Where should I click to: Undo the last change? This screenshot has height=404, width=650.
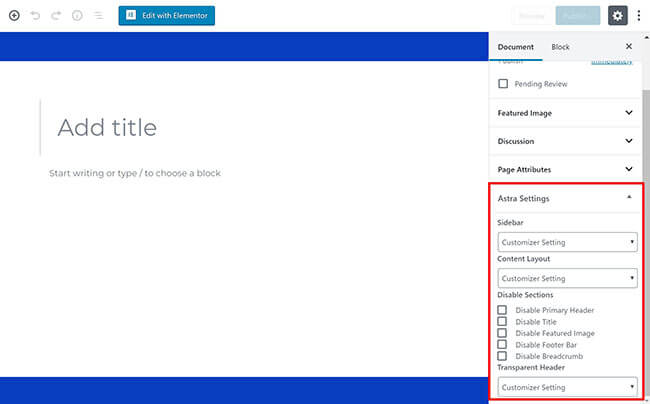tap(35, 16)
